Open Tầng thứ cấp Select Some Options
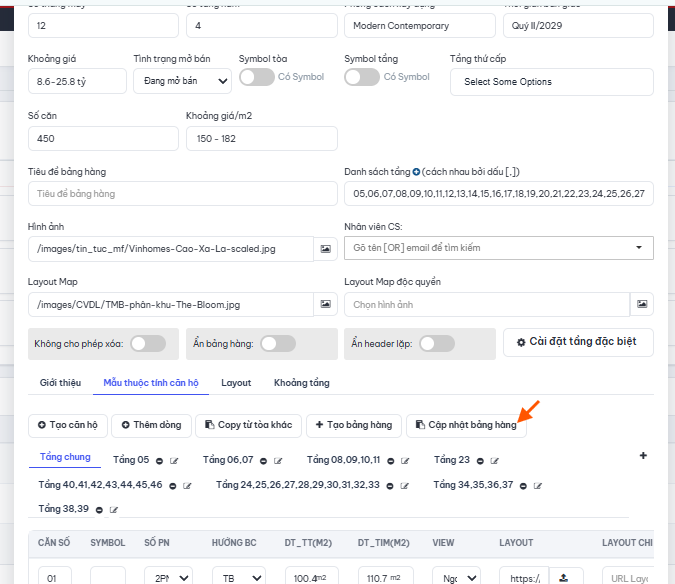Screen dimensions: 675x584 551,82
